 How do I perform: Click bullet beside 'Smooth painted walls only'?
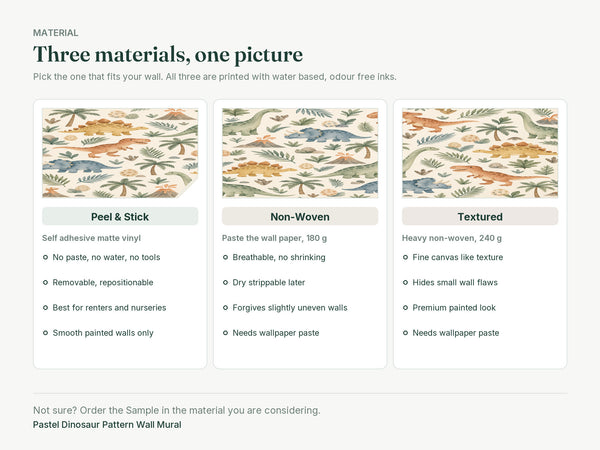tap(45, 333)
